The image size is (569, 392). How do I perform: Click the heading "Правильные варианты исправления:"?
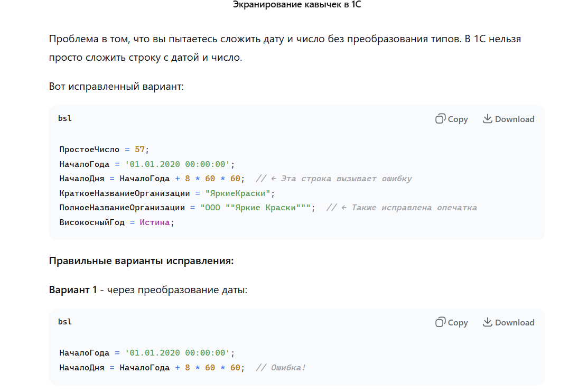(x=141, y=261)
